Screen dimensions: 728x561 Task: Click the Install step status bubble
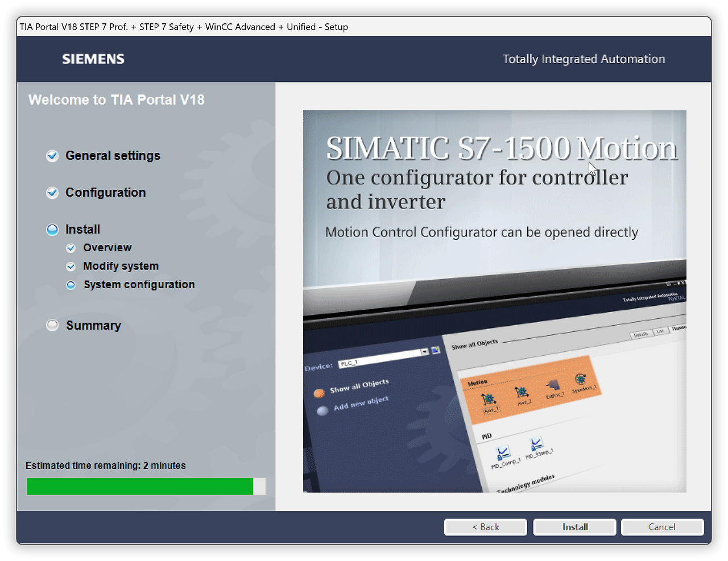click(52, 229)
